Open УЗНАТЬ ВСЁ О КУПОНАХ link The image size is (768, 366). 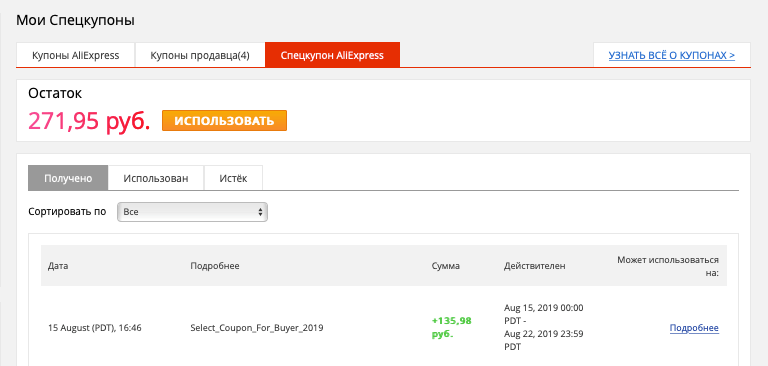pos(672,55)
